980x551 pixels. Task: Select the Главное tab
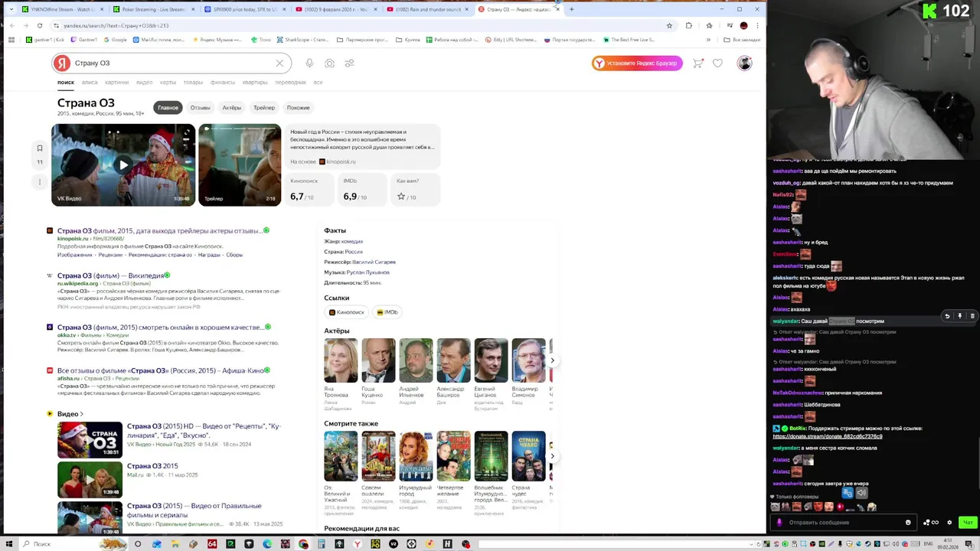coord(168,108)
